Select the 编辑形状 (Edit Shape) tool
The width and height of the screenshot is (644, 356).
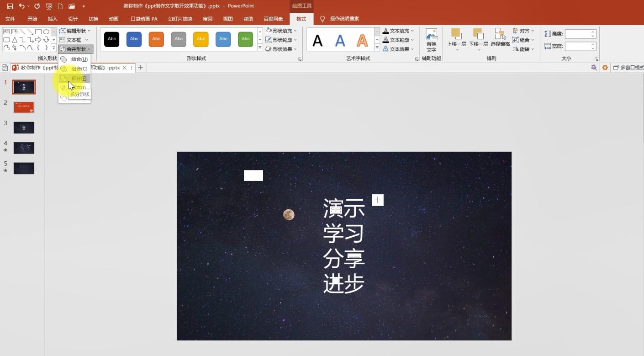[74, 31]
